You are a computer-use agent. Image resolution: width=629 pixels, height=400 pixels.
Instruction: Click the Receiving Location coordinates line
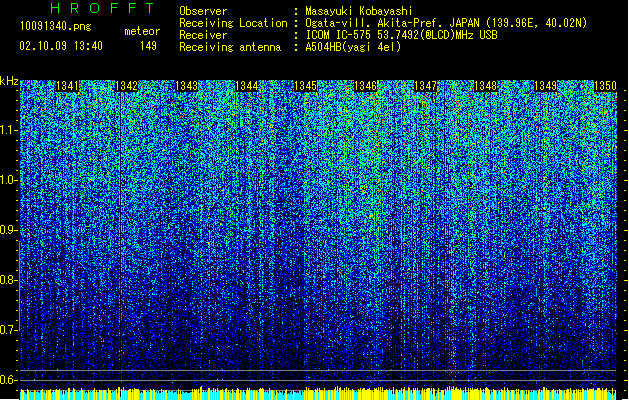(x=446, y=23)
